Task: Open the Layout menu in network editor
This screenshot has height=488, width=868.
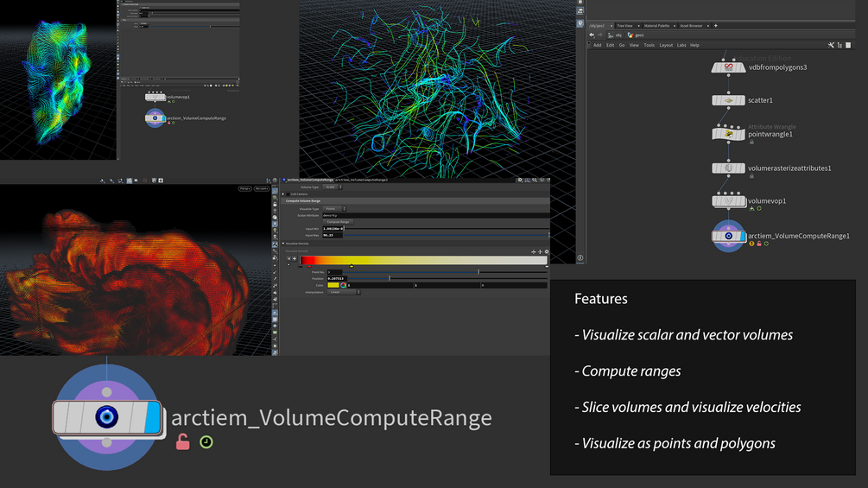Action: (666, 46)
